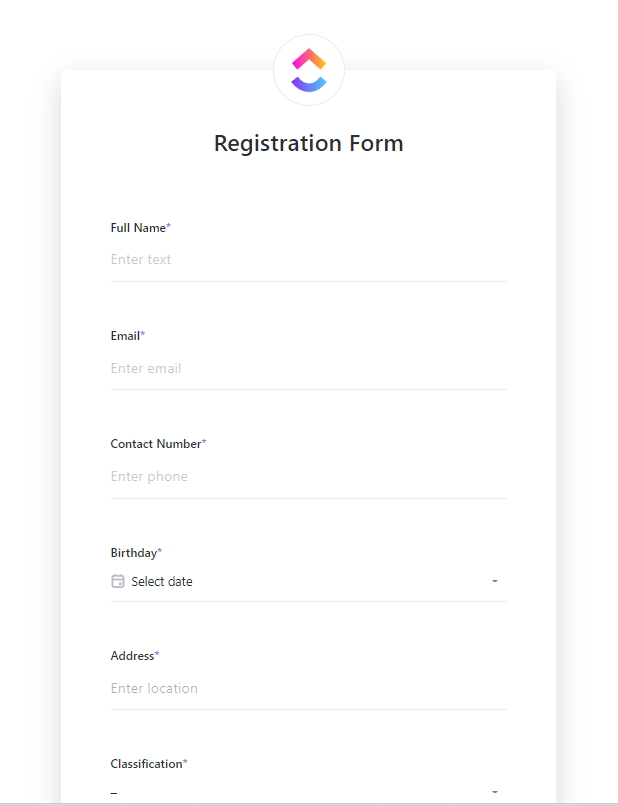This screenshot has width=618, height=805.
Task: Click the Birthday label
Action: coord(132,552)
